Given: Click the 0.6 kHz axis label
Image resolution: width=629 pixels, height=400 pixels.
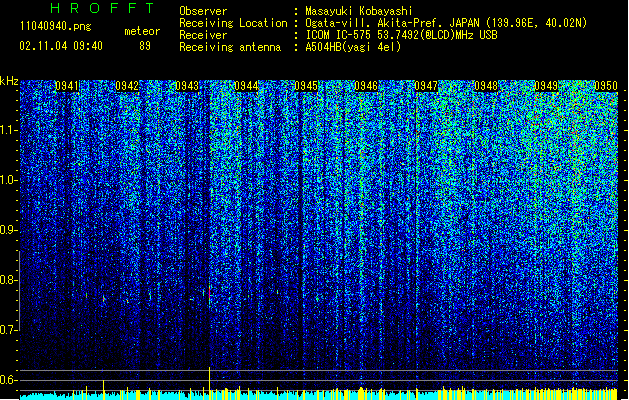Looking at the screenshot, I should point(9,380).
